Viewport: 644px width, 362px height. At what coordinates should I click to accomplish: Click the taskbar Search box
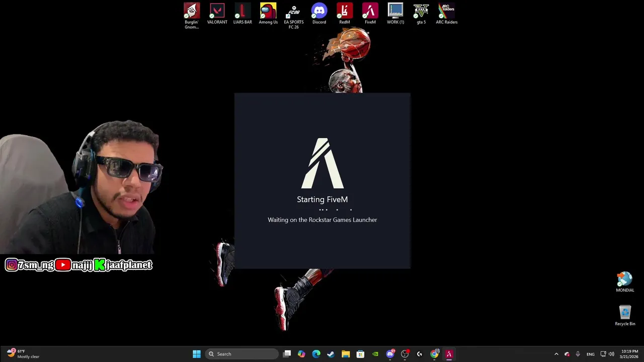pos(242,354)
